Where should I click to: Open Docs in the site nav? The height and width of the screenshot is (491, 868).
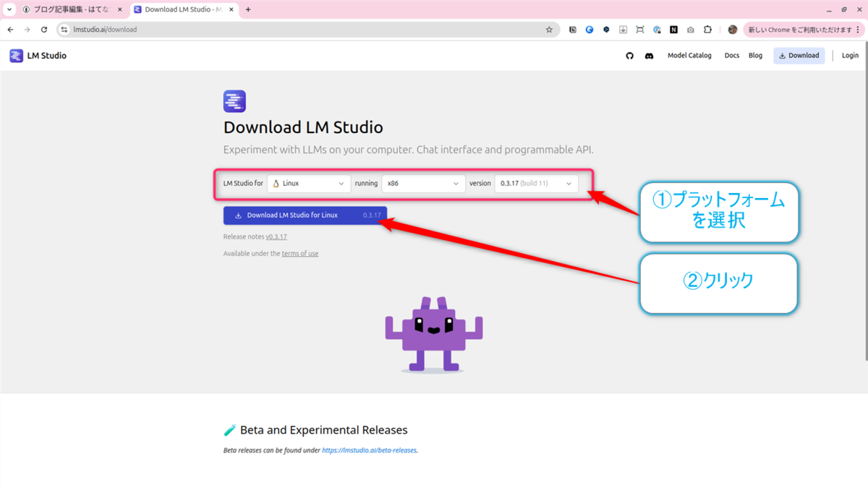coord(732,56)
